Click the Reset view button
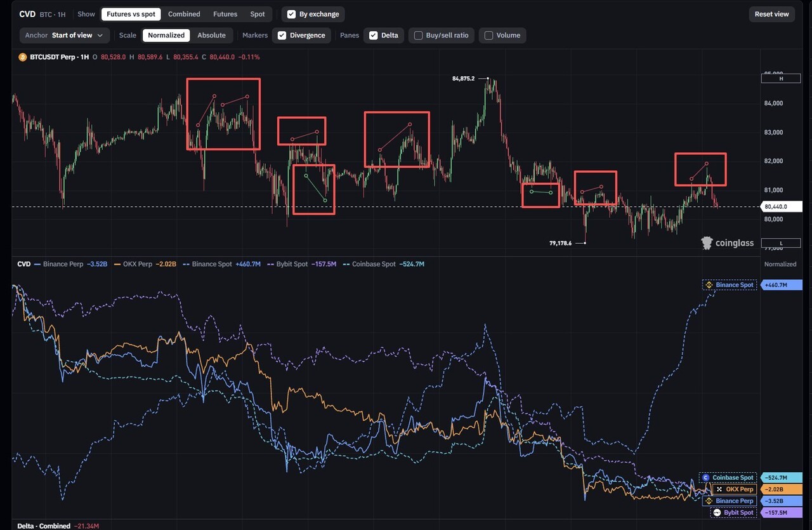 [772, 14]
